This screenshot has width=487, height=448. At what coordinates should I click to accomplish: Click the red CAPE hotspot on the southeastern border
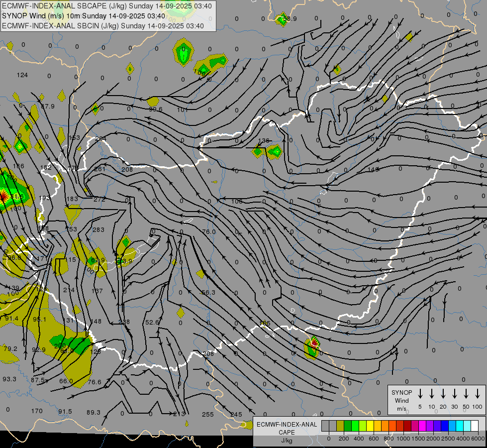314,343
